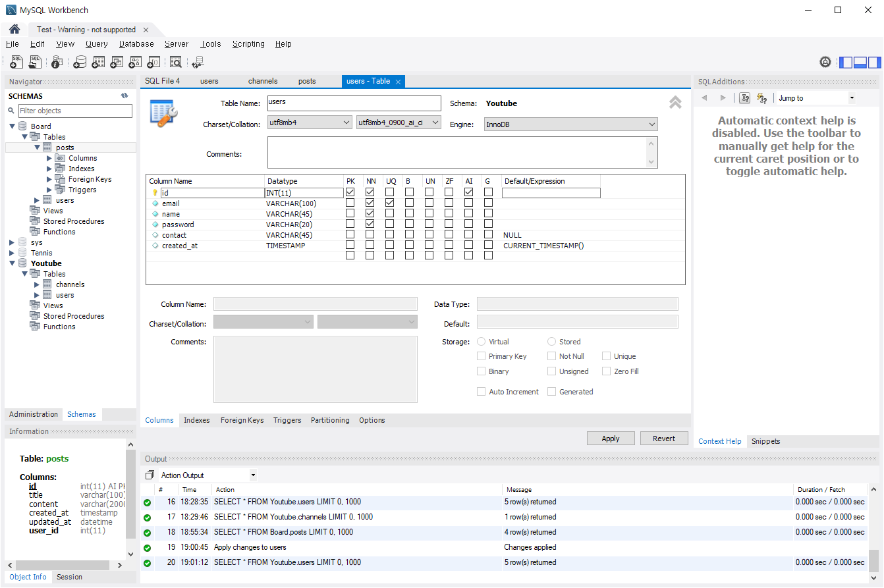Viewport: 884px width, 588px height.
Task: Go back in context help history
Action: coord(704,98)
